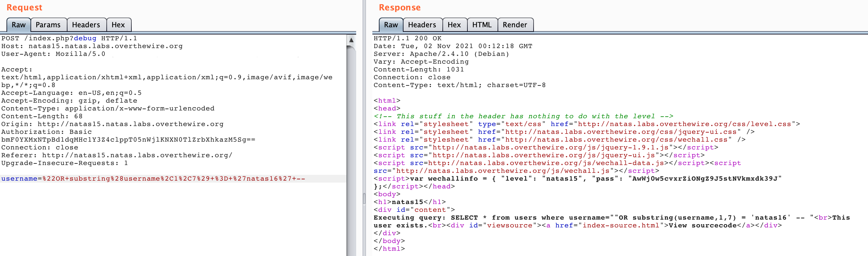The width and height of the screenshot is (868, 256).
Task: Click the green HTML comment line
Action: click(x=523, y=116)
